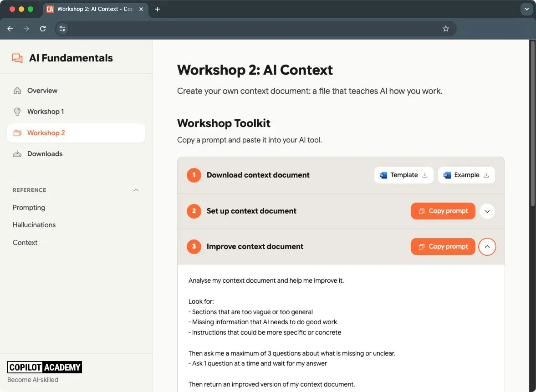Viewport: 536px width, 392px height.
Task: Click the Copy prompt button for step 3
Action: click(443, 246)
